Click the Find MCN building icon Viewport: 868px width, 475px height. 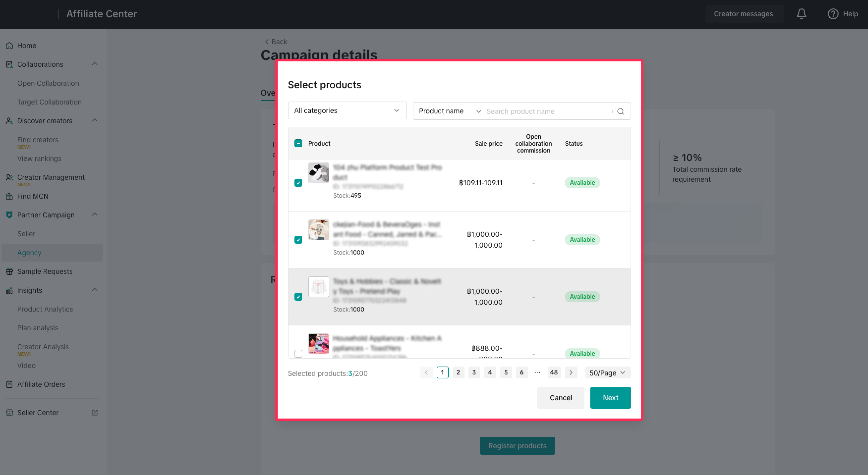pyautogui.click(x=9, y=196)
